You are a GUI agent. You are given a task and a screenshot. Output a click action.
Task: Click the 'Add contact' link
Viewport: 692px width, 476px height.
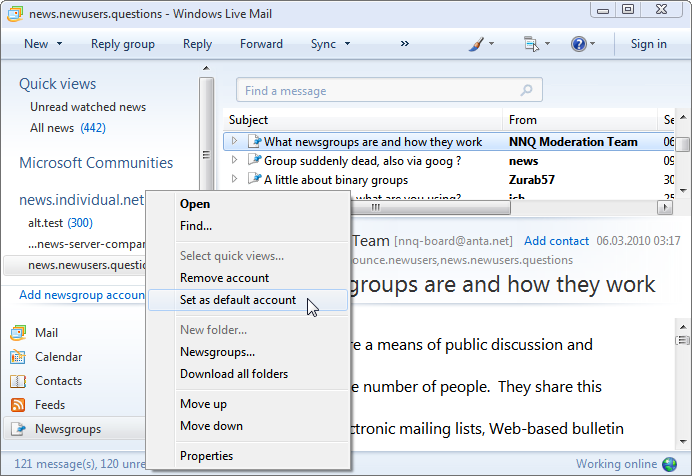pos(556,241)
